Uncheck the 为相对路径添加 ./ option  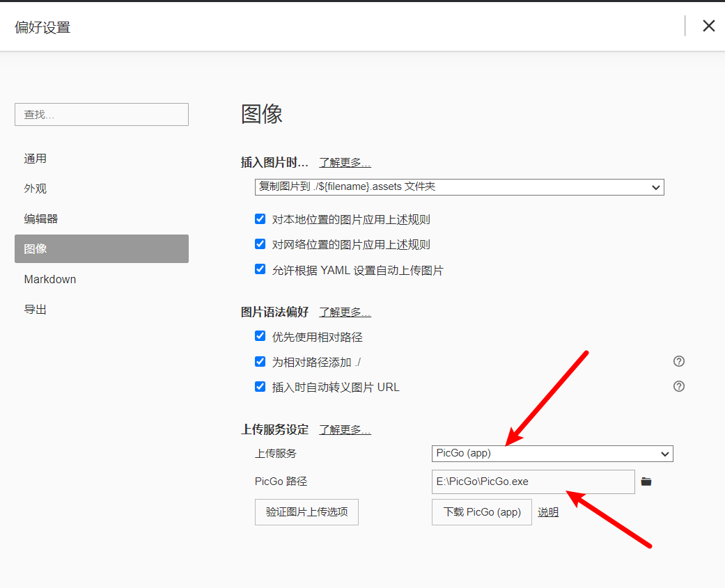(260, 361)
